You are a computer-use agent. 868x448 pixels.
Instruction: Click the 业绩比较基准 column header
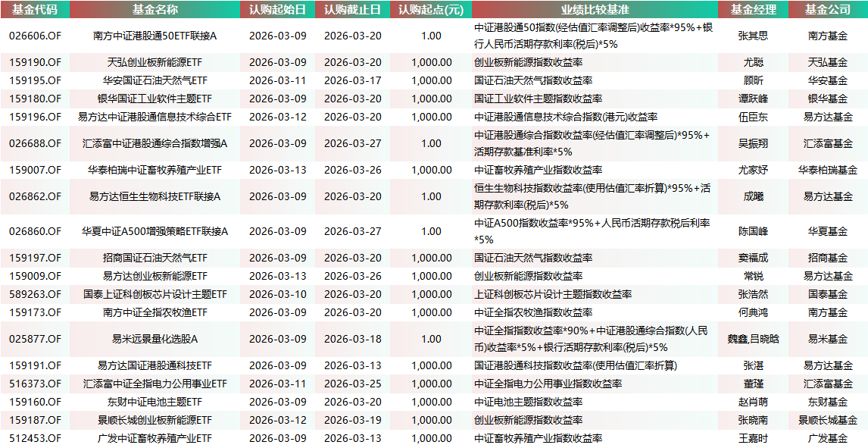[594, 11]
